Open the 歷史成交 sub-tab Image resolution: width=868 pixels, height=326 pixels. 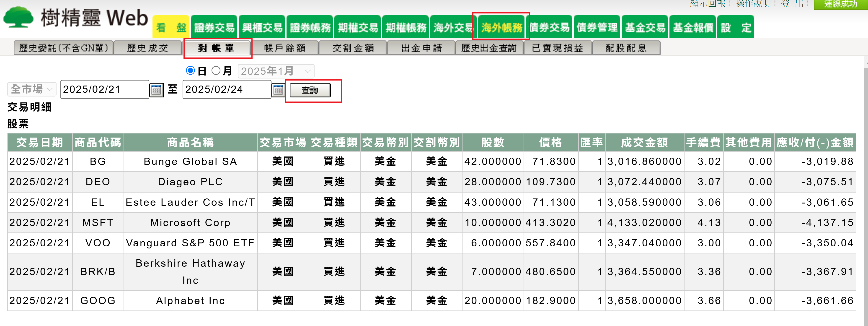(147, 48)
